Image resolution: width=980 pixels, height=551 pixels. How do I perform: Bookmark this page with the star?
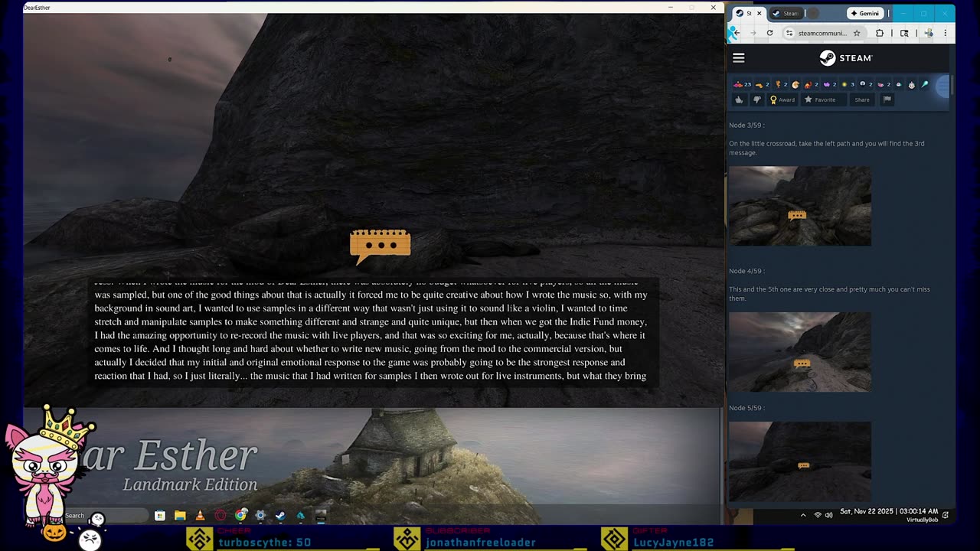857,33
